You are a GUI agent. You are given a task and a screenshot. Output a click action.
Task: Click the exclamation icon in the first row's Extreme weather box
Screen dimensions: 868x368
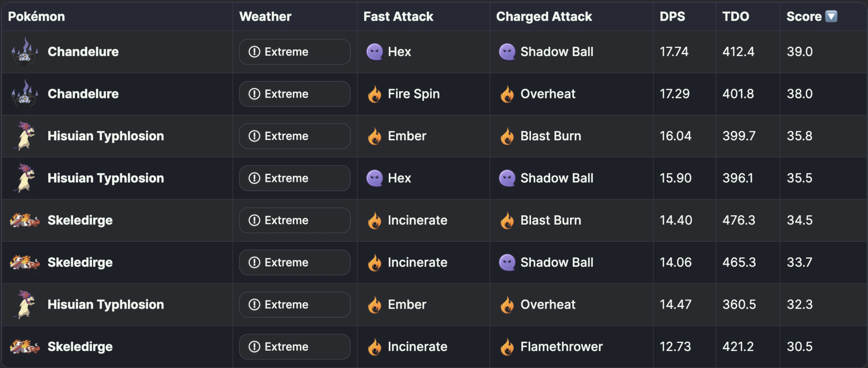pos(254,52)
